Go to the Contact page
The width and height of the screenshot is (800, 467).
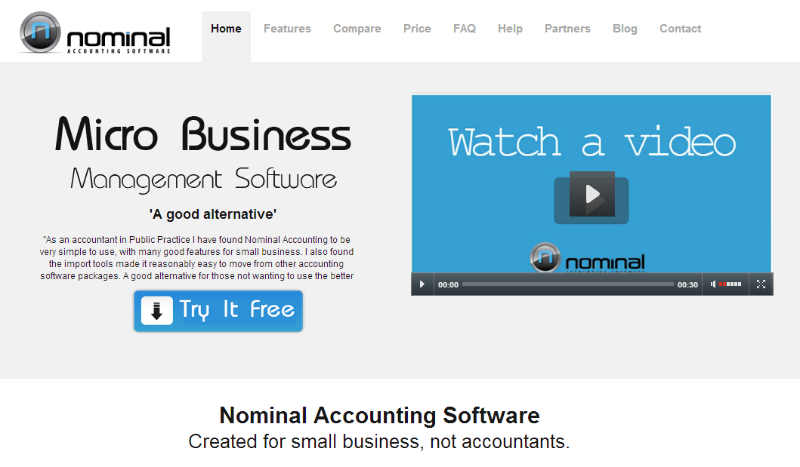(x=680, y=29)
